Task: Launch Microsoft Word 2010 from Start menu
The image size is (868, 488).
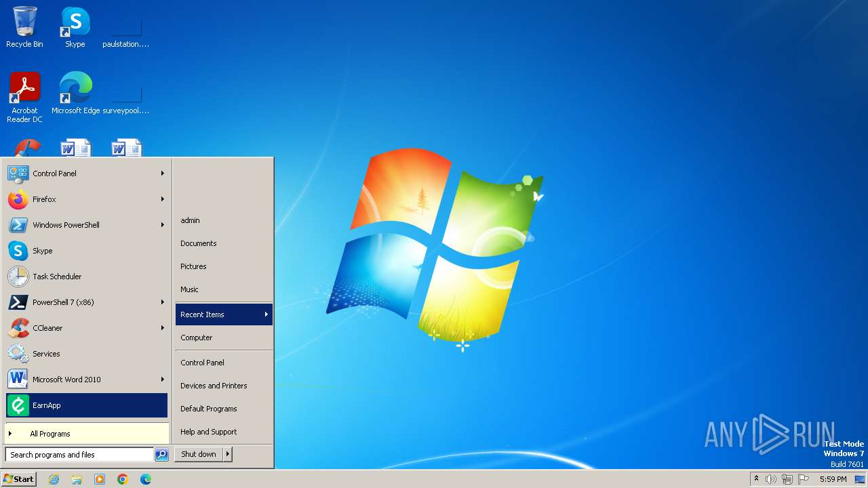Action: pyautogui.click(x=86, y=380)
